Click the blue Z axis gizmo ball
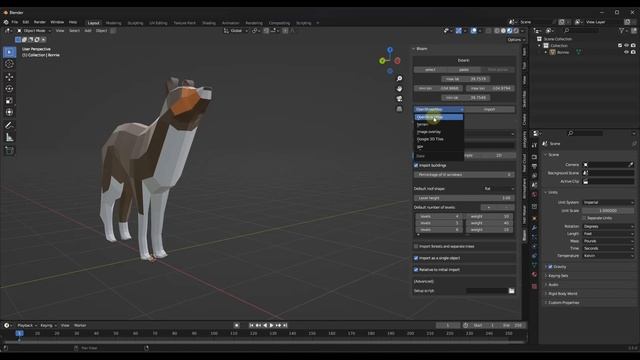 [390, 50]
